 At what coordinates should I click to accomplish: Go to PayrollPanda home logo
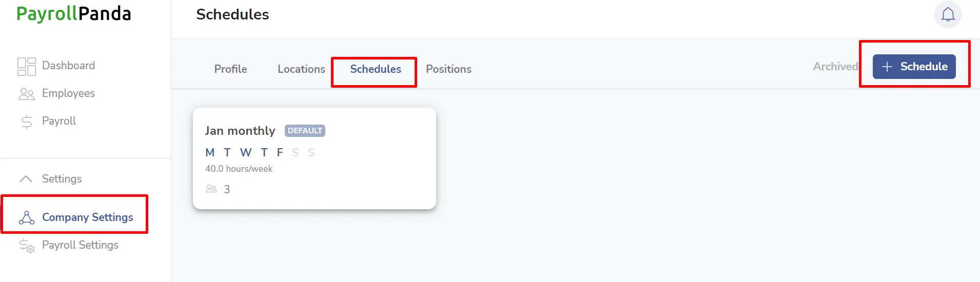tap(74, 14)
